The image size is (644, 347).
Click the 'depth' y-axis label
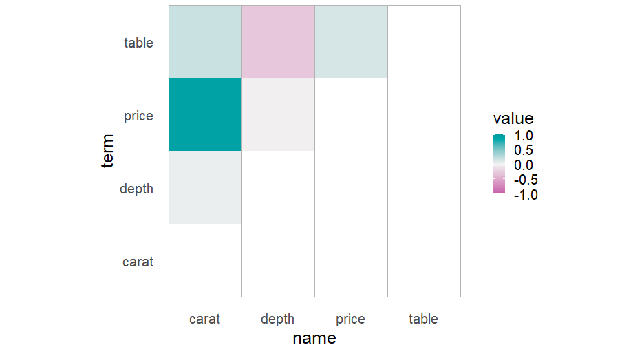136,189
